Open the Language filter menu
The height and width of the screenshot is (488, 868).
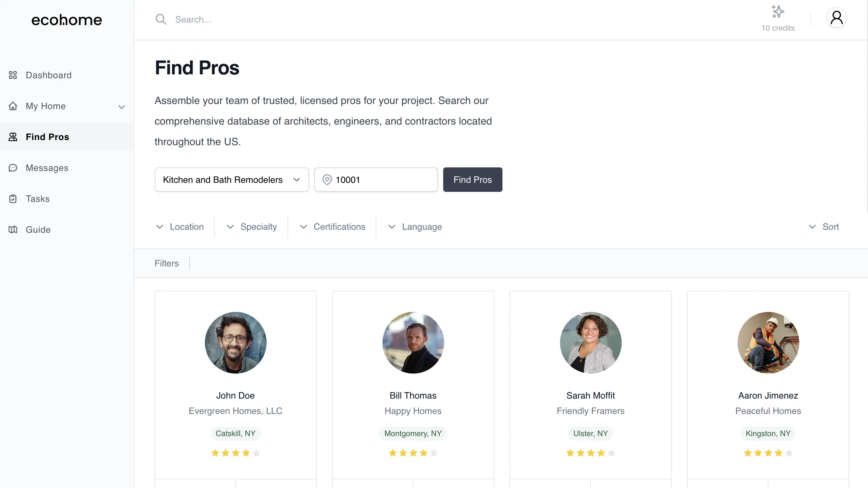point(415,227)
